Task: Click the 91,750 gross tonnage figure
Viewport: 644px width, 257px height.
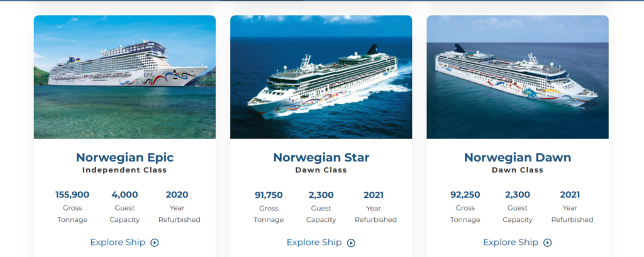Action: (x=269, y=195)
